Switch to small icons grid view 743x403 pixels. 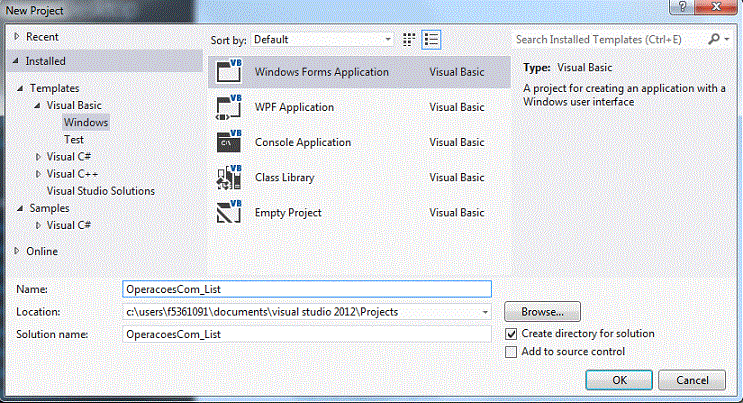[408, 39]
